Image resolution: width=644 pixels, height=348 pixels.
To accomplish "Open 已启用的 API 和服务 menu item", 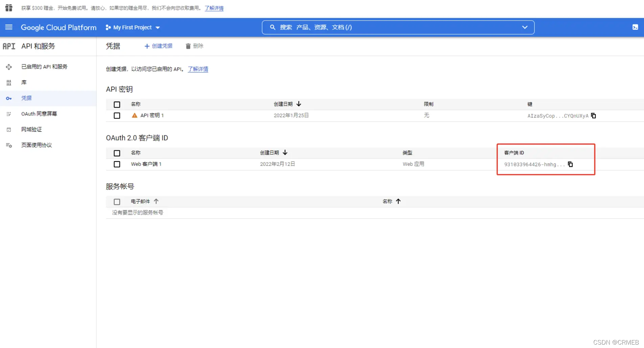I will pyautogui.click(x=48, y=67).
